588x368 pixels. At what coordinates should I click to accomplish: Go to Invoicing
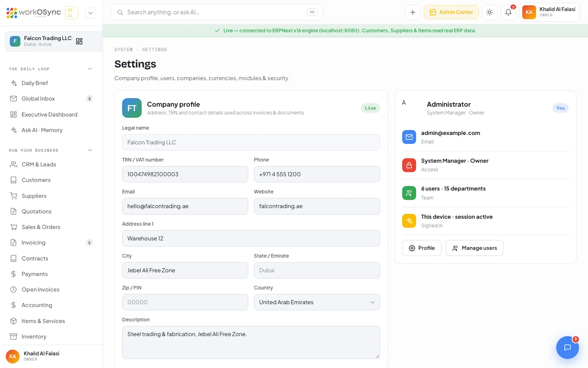pos(51,242)
